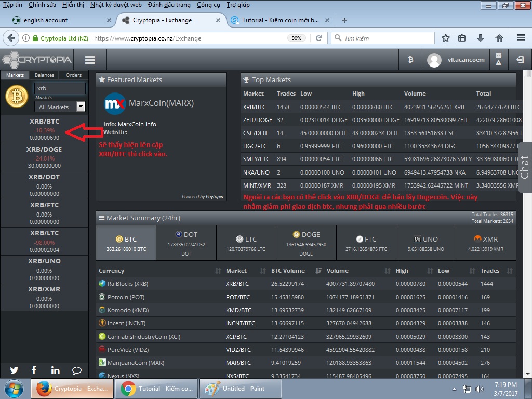Open the Bitcoin balance icon in header
The width and height of the screenshot is (532, 399).
click(410, 60)
